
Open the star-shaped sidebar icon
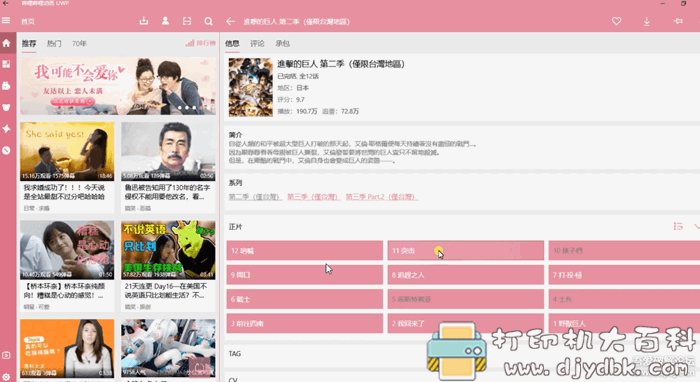click(x=6, y=129)
